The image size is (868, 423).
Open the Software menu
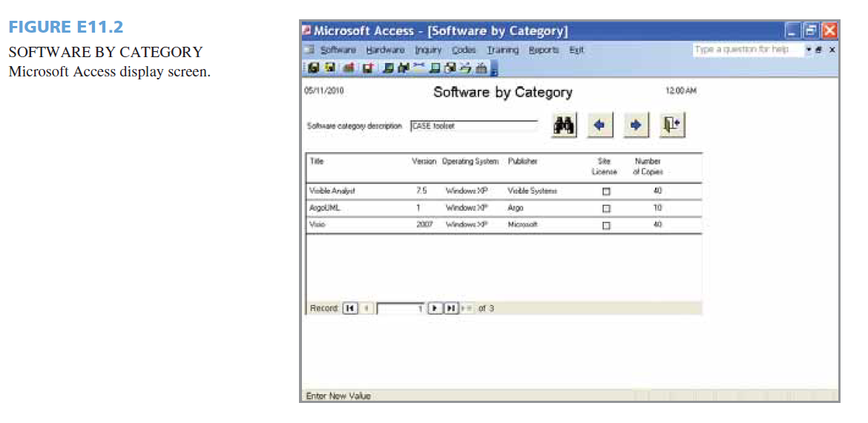pos(338,50)
